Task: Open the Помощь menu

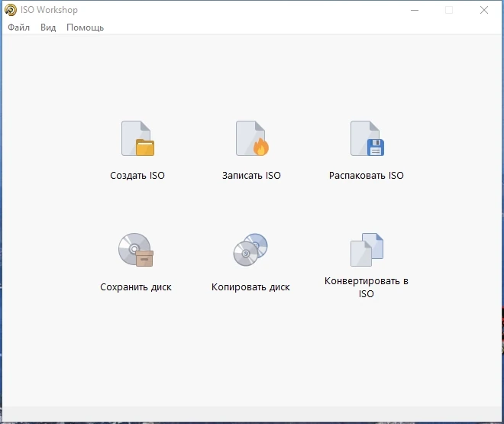Action: [86, 28]
